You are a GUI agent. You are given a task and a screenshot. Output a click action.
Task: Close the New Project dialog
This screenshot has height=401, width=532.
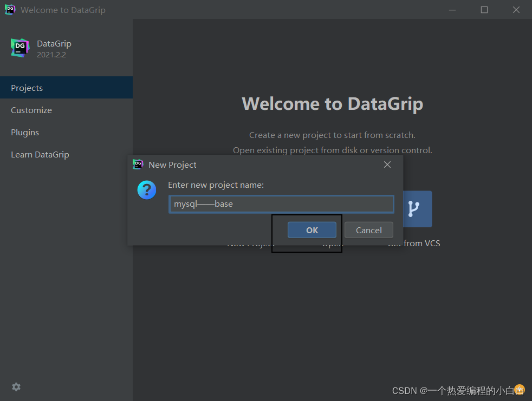(387, 165)
